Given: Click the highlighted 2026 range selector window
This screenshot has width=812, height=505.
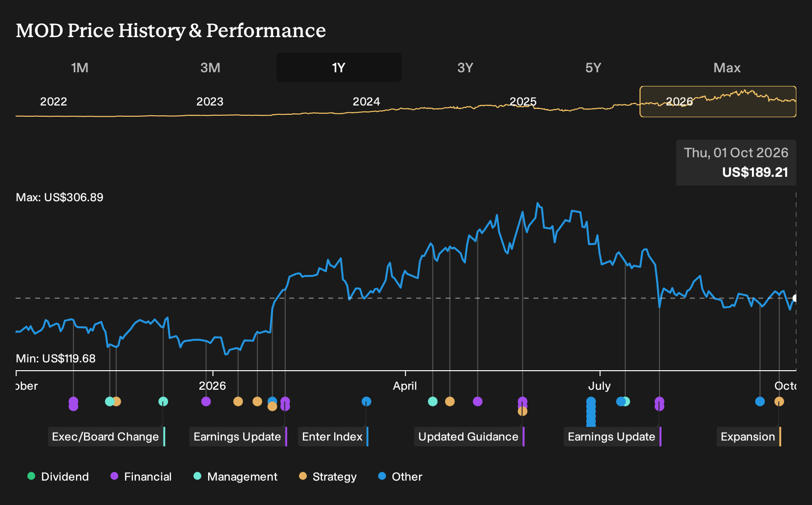Looking at the screenshot, I should click(718, 102).
